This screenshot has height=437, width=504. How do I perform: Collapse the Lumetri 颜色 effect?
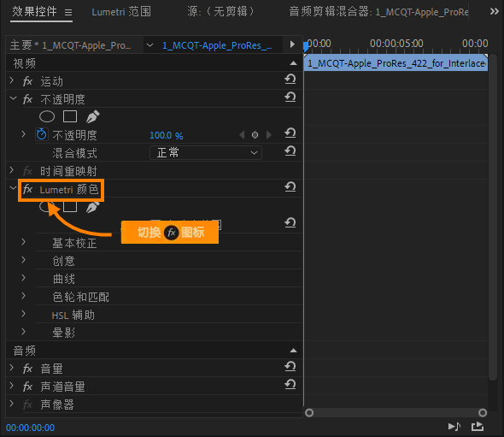13,187
